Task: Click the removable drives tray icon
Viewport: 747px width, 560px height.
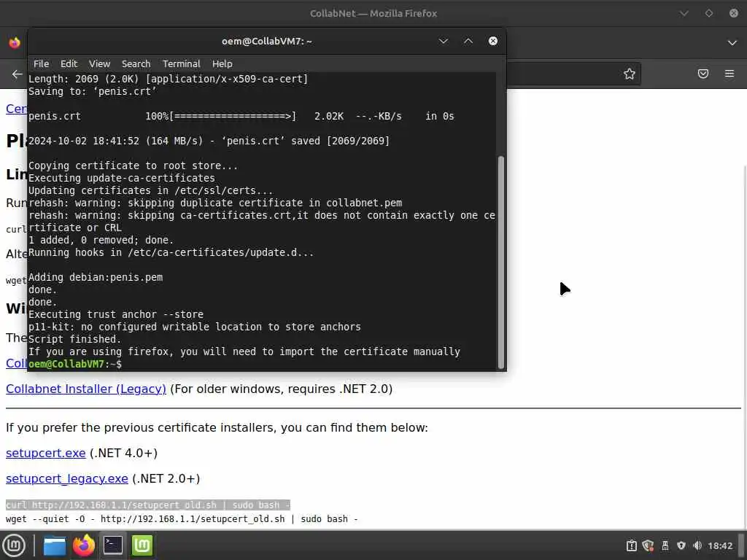Action: [x=665, y=545]
